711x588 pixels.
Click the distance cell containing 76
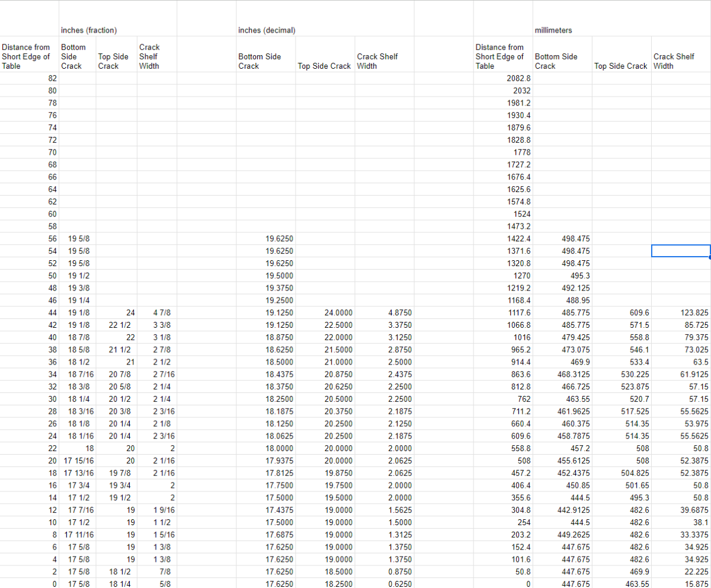[x=29, y=116]
